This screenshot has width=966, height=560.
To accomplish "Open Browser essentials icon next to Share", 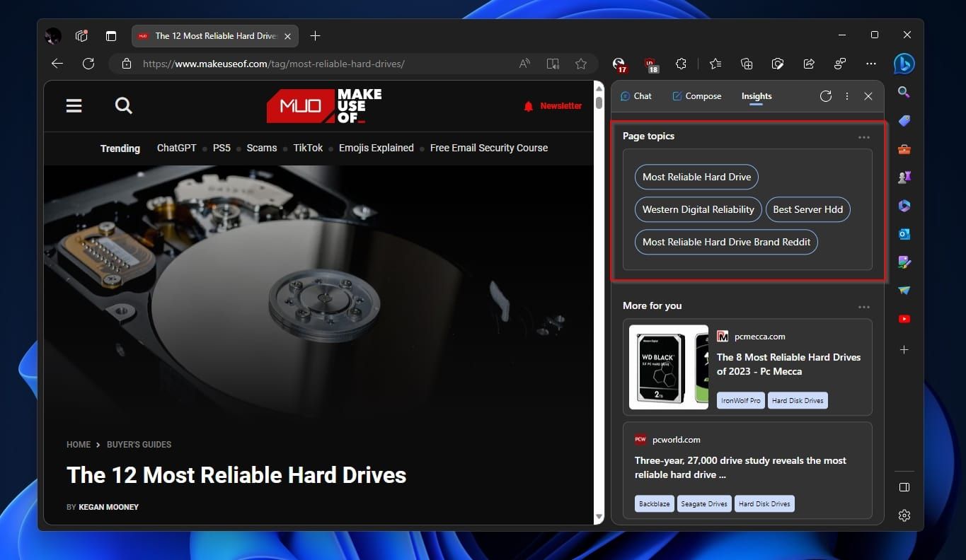I will (840, 64).
